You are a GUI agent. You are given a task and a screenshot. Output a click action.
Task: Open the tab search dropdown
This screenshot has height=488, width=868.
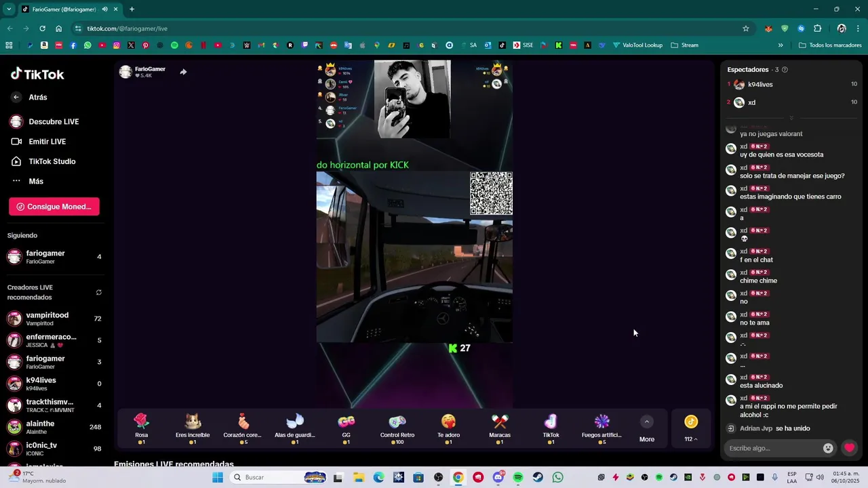tap(8, 9)
